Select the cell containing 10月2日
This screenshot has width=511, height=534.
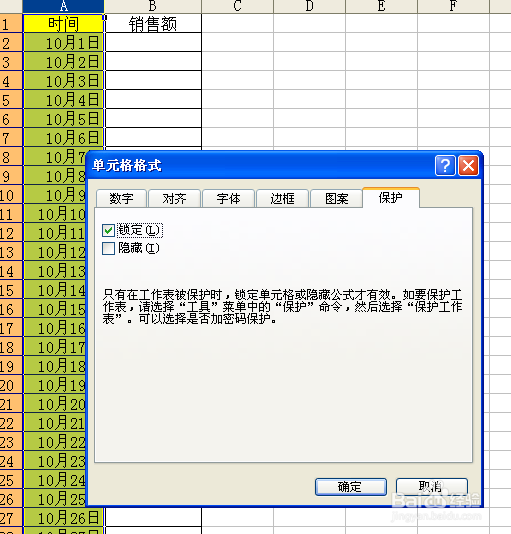click(63, 62)
